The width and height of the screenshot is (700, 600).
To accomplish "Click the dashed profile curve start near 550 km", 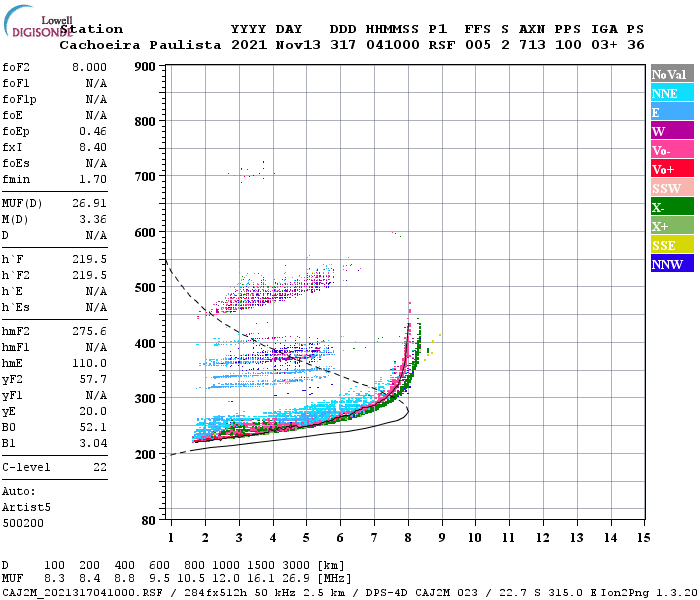I will point(167,261).
